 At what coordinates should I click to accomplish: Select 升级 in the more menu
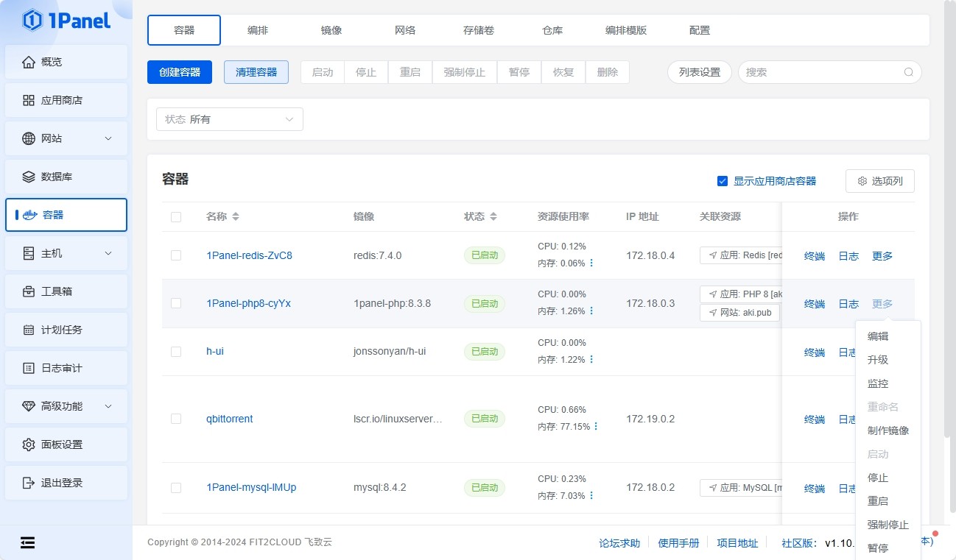coord(888,360)
